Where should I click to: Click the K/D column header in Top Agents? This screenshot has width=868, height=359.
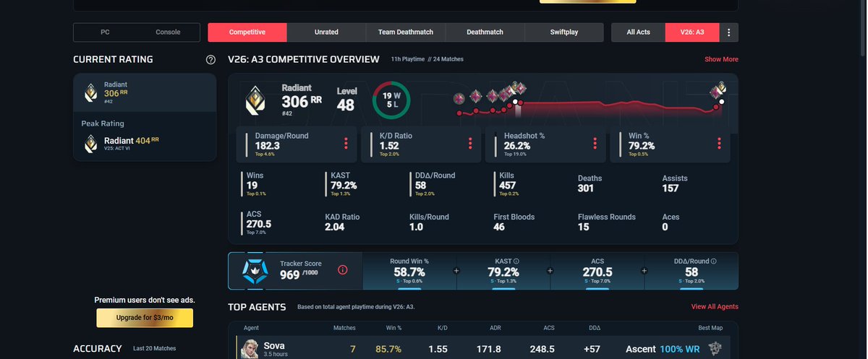(443, 328)
